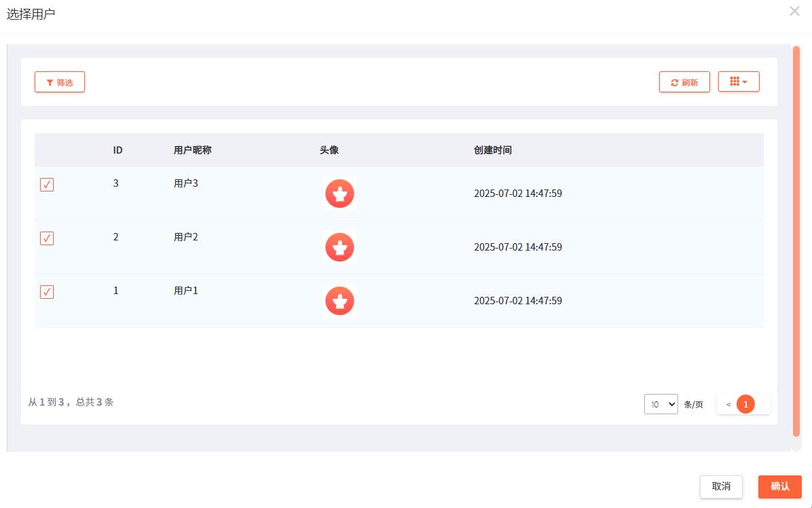Click the 取消 cancel button
The width and height of the screenshot is (812, 508).
721,486
